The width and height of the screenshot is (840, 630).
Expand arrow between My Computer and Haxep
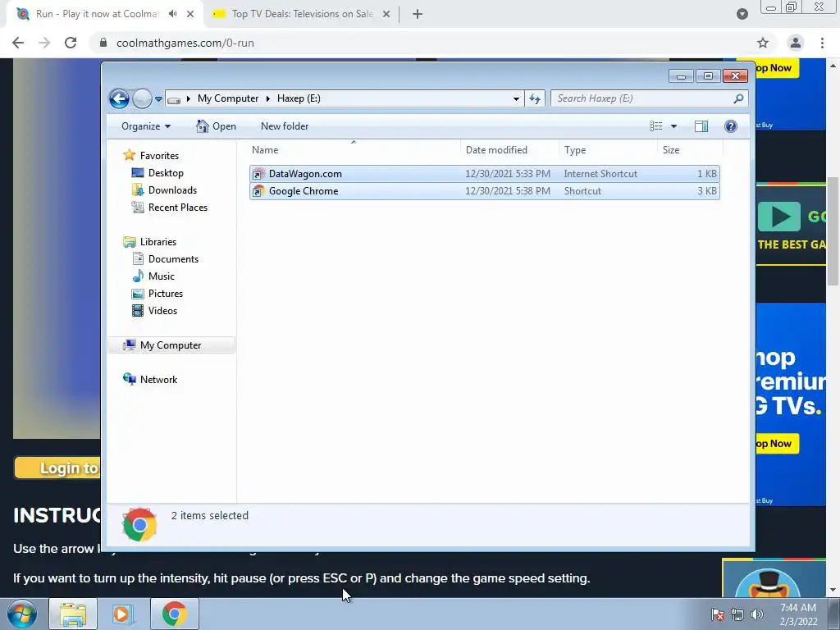[x=268, y=98]
